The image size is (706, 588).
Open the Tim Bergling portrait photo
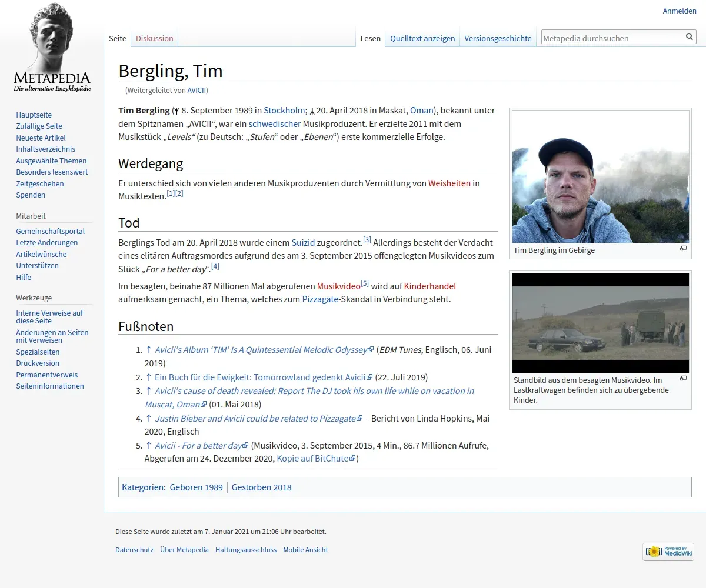click(601, 177)
